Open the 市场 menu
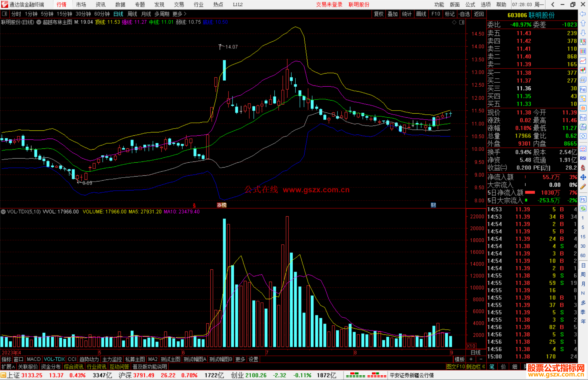588x380 pixels. pos(81,5)
